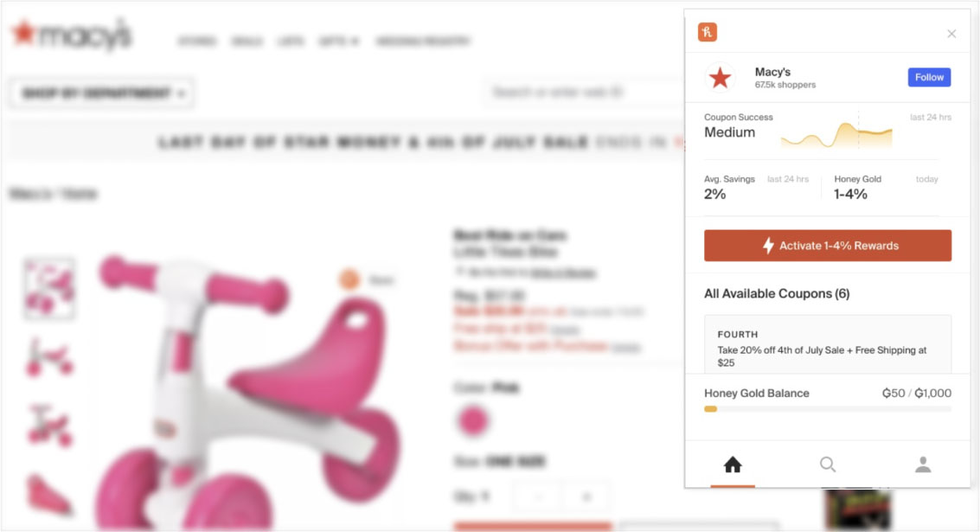Increase quantity with the plus button
This screenshot has width=980, height=532.
[586, 497]
